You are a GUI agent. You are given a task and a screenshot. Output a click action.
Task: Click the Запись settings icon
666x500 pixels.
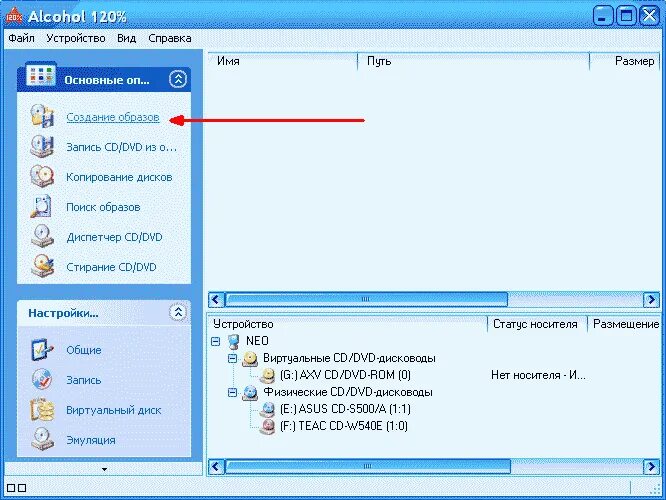tap(42, 380)
